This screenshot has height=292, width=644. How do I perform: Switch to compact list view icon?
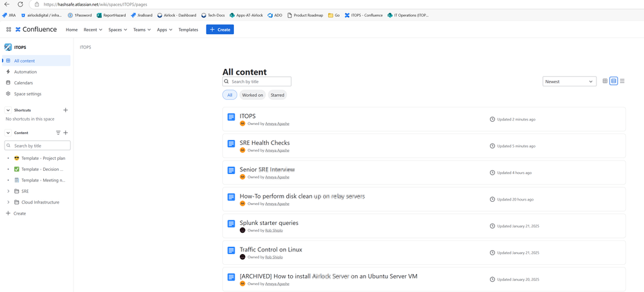point(622,81)
